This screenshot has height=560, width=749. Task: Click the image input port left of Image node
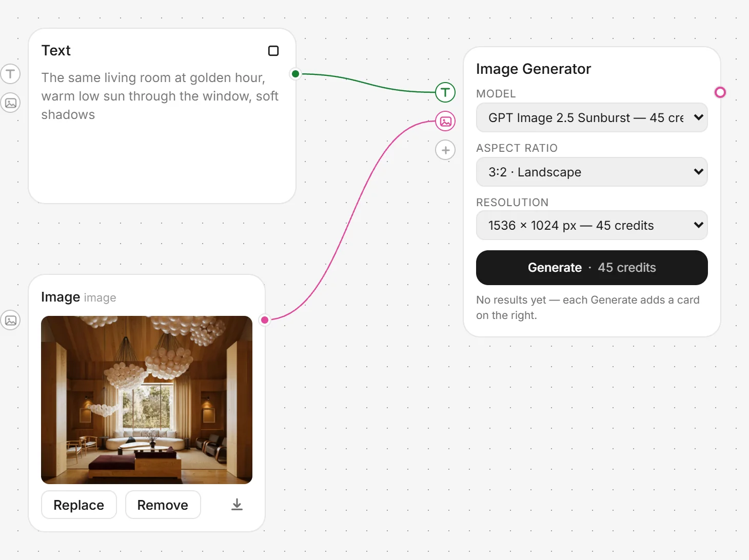point(10,320)
